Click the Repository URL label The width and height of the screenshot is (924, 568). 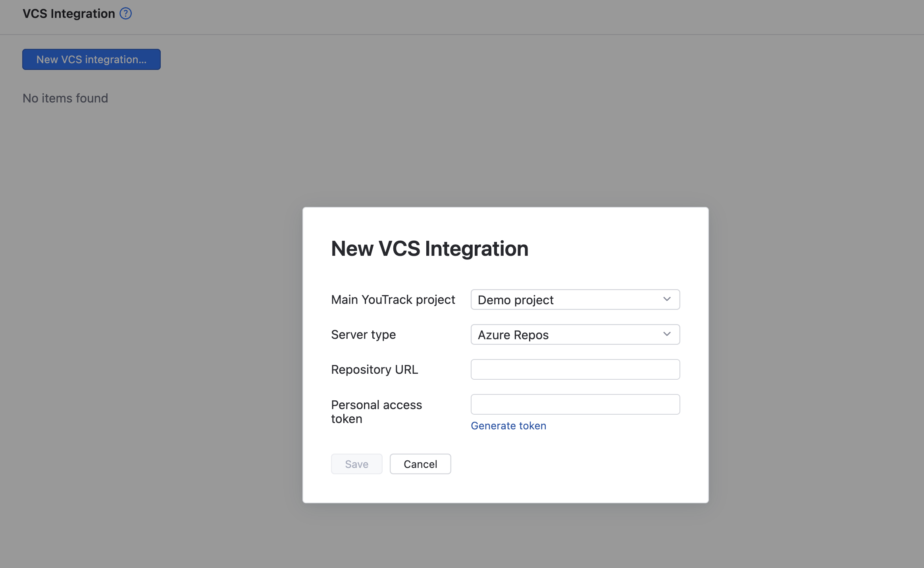click(x=374, y=369)
